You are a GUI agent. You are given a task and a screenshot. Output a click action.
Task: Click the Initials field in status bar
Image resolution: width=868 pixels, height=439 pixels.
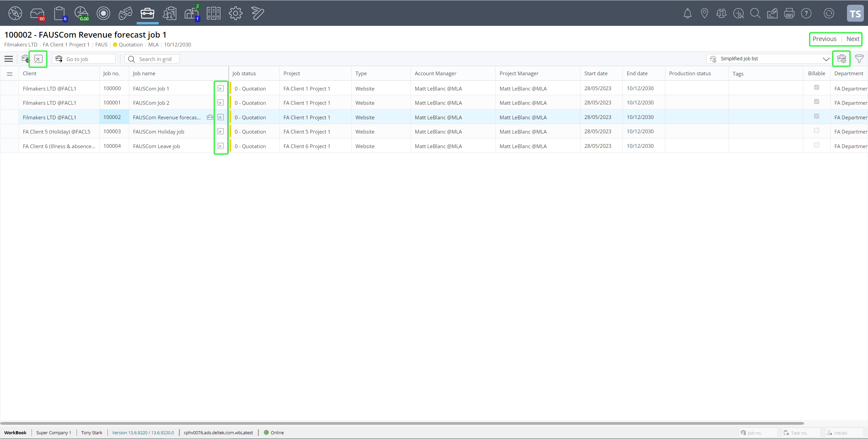pos(844,433)
